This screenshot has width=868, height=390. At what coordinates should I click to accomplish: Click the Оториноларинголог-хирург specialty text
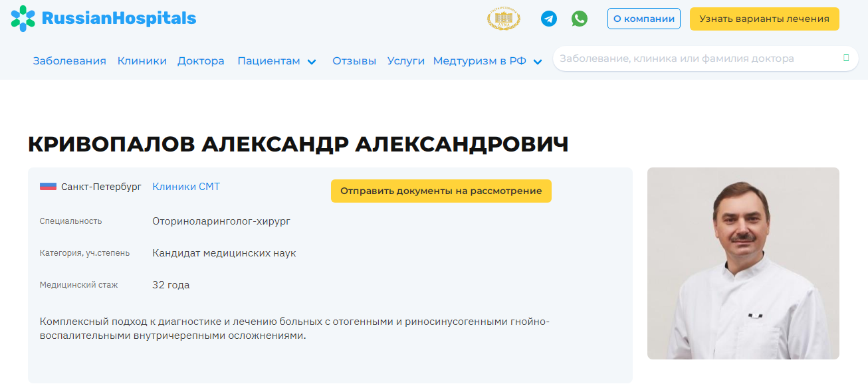point(221,221)
